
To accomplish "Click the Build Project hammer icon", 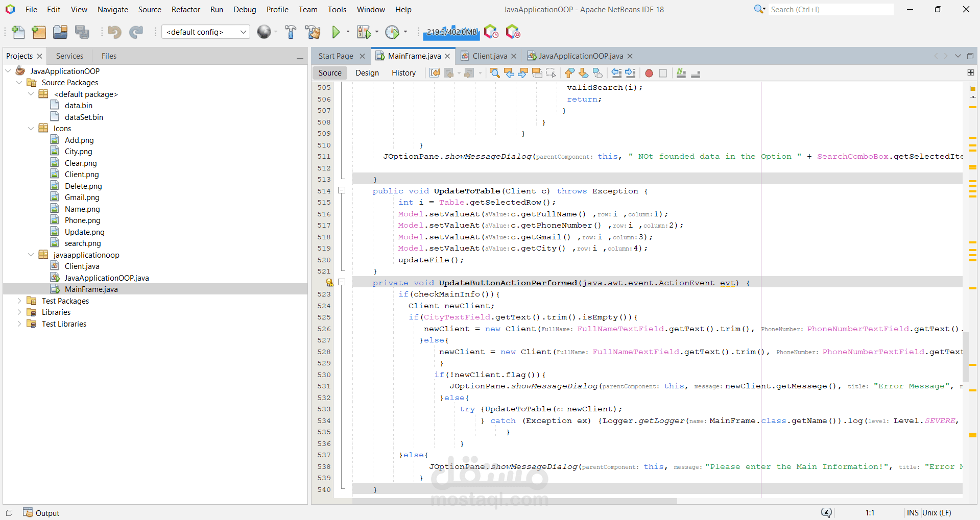I will point(291,32).
